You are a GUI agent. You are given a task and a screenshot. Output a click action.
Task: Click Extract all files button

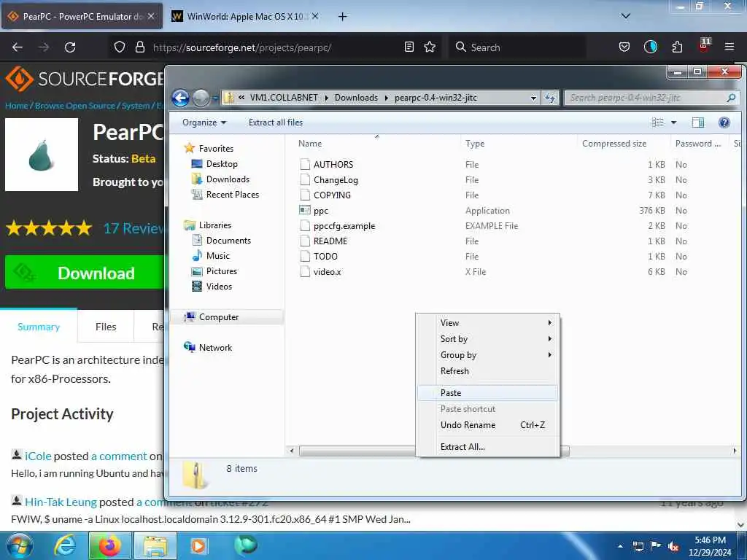pyautogui.click(x=275, y=122)
